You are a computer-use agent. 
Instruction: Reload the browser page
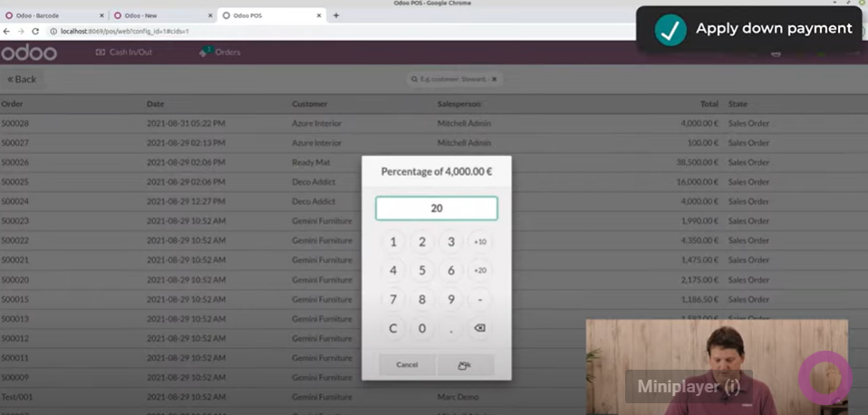35,32
